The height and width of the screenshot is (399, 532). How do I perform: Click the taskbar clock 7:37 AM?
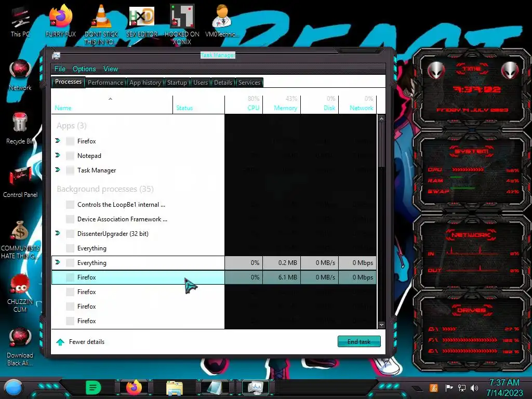[504, 383]
